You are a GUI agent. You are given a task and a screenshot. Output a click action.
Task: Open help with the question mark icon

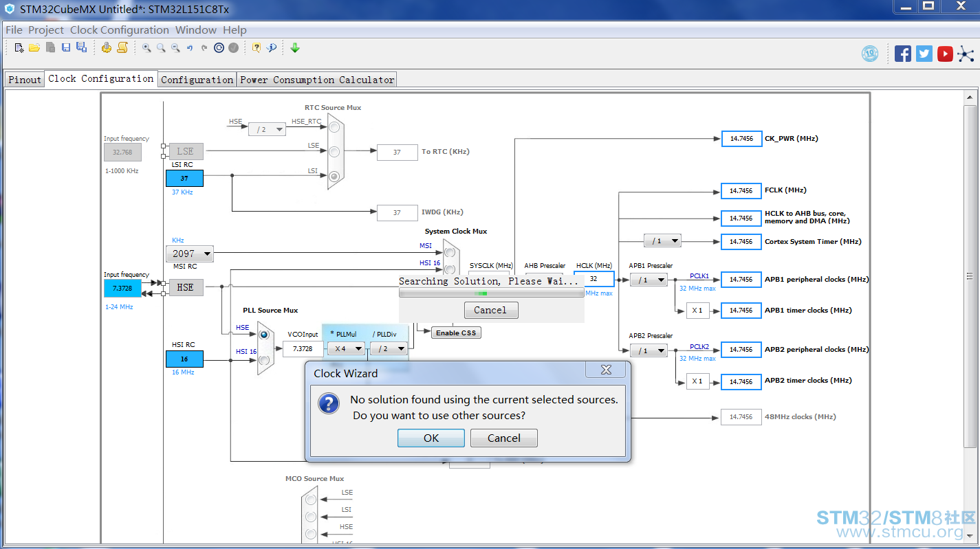[x=257, y=47]
